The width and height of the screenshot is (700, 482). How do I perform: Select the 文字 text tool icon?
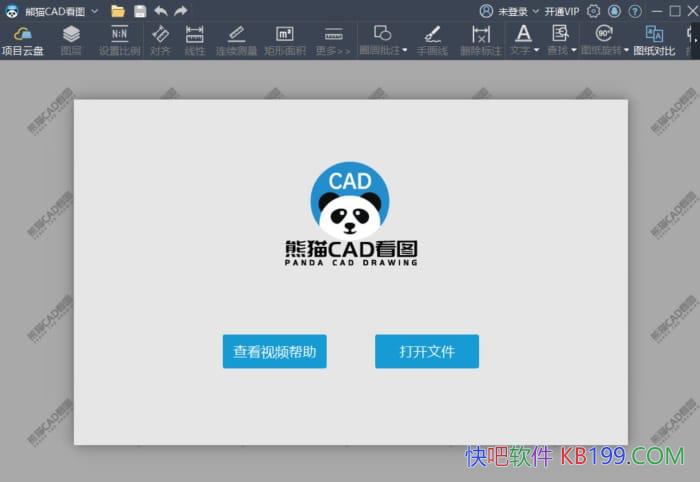(x=523, y=33)
